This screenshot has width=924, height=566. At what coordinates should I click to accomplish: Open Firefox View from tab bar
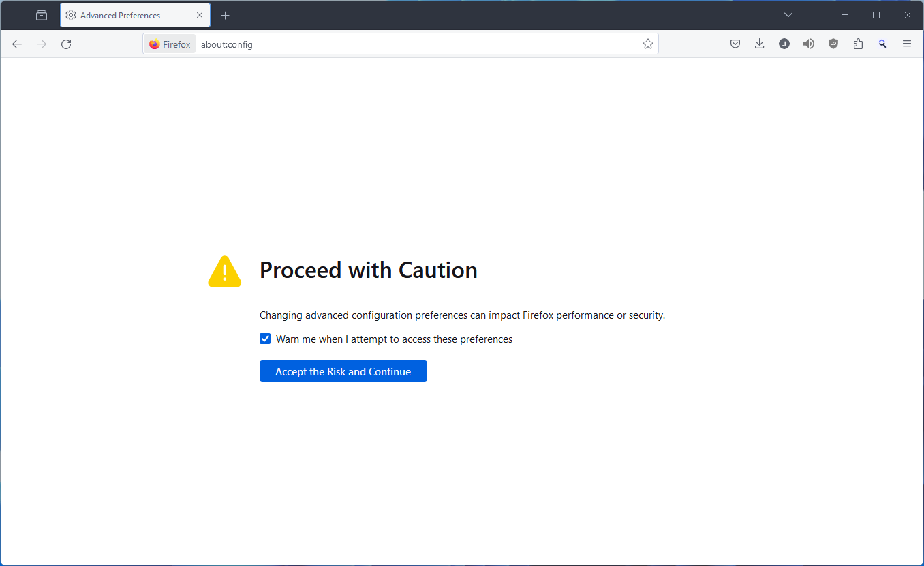point(42,15)
